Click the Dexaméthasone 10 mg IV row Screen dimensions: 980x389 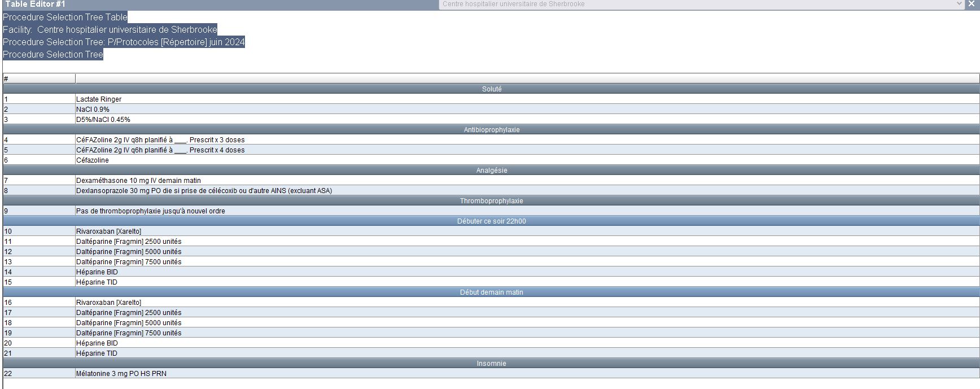138,181
